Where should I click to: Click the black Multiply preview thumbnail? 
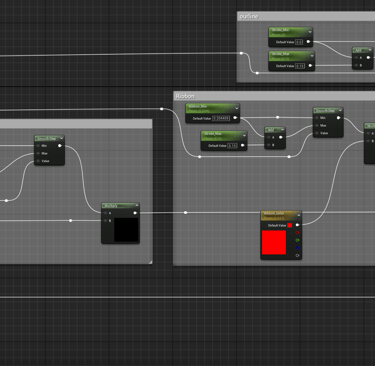pos(126,230)
